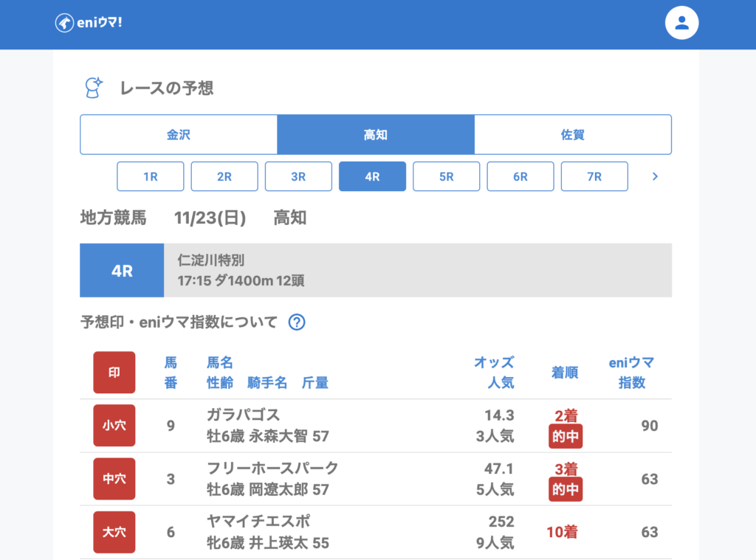This screenshot has height=560, width=756.
Task: Click the 中穴 prediction mark badge
Action: [x=114, y=479]
